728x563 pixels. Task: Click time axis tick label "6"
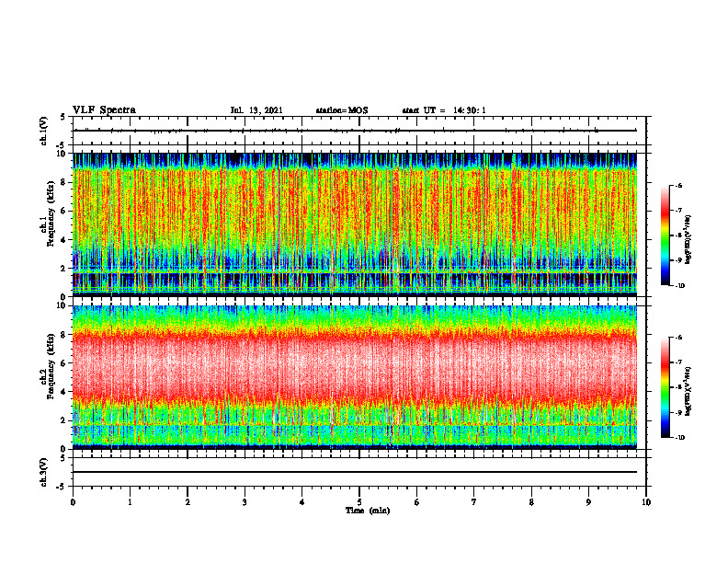coord(417,502)
